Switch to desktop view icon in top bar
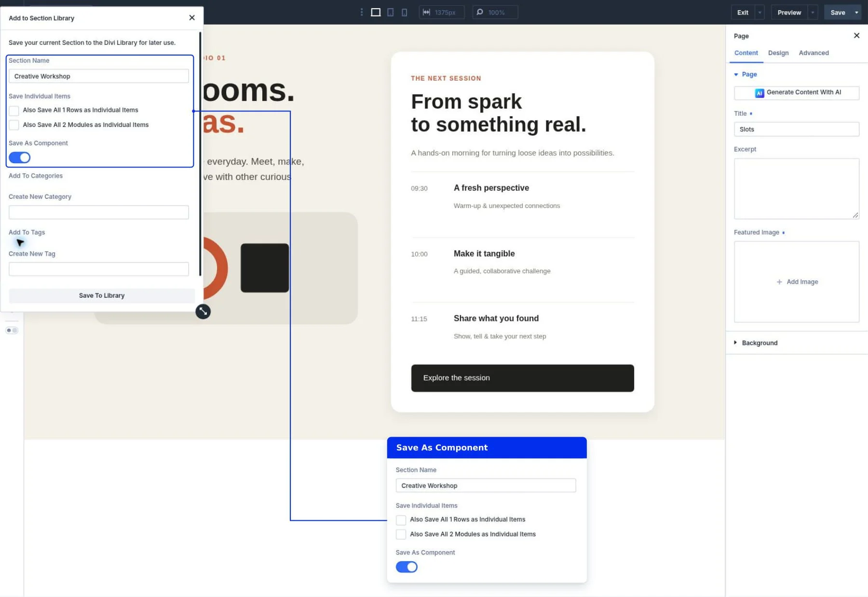This screenshot has width=868, height=597. [x=376, y=12]
